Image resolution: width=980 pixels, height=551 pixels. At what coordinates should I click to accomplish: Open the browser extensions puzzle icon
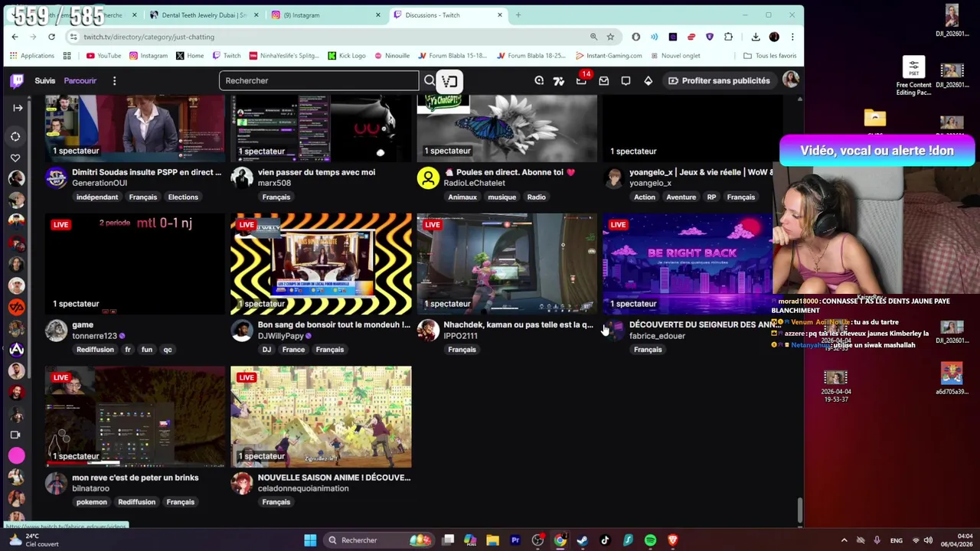pyautogui.click(x=728, y=37)
